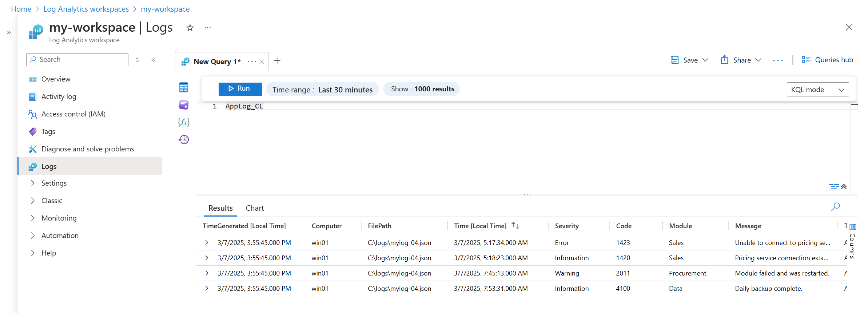Screen dimensions: 868x313
Task: Change the Time range setting
Action: pos(322,90)
